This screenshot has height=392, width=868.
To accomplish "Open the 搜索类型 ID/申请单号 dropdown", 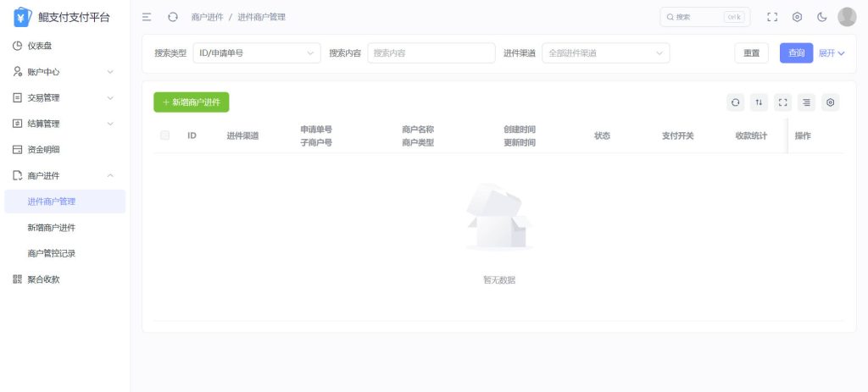I will [x=257, y=53].
